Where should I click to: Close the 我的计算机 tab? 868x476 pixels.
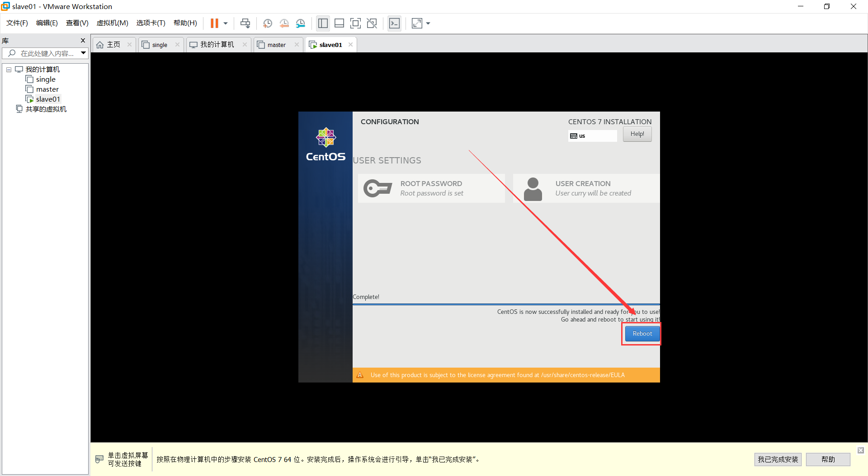tap(245, 44)
